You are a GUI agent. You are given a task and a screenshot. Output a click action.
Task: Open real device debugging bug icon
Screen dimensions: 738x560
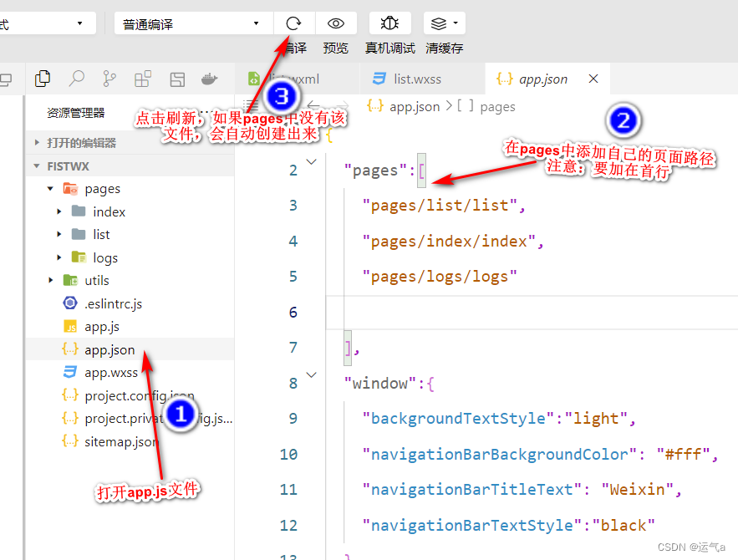[x=389, y=23]
